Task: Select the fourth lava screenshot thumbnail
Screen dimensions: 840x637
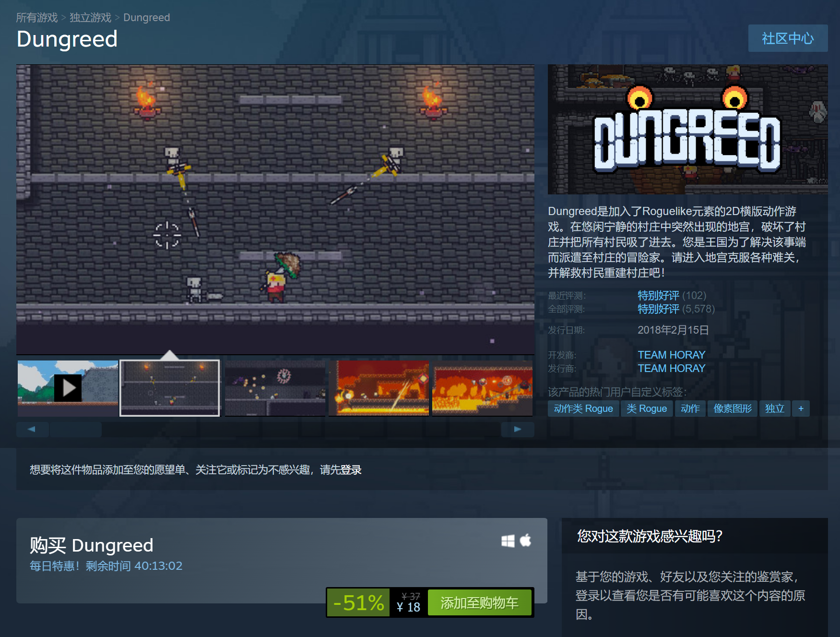Action: 379,388
